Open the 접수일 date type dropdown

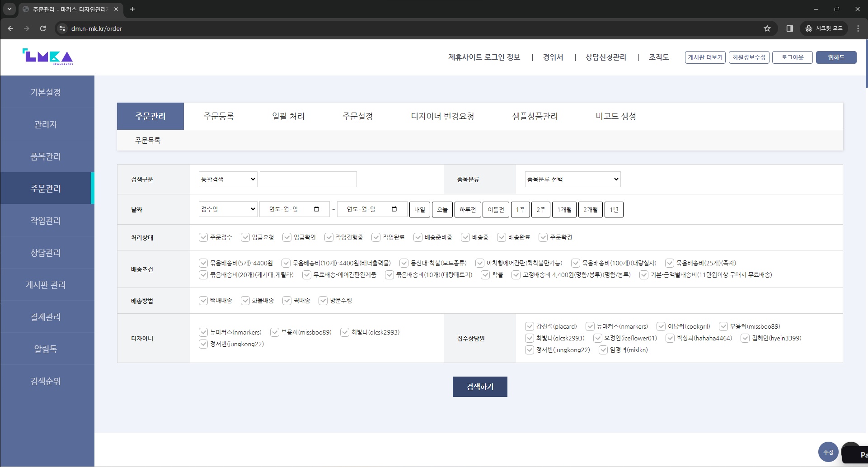(228, 209)
